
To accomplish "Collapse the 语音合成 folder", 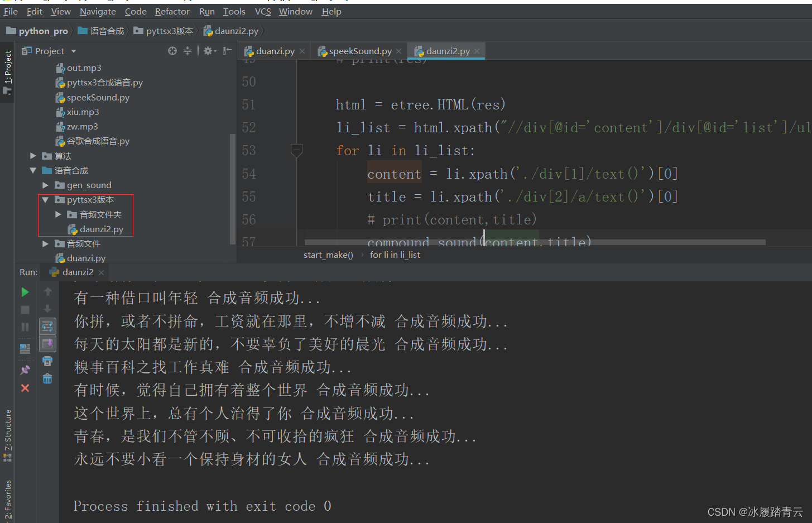I will pyautogui.click(x=33, y=170).
